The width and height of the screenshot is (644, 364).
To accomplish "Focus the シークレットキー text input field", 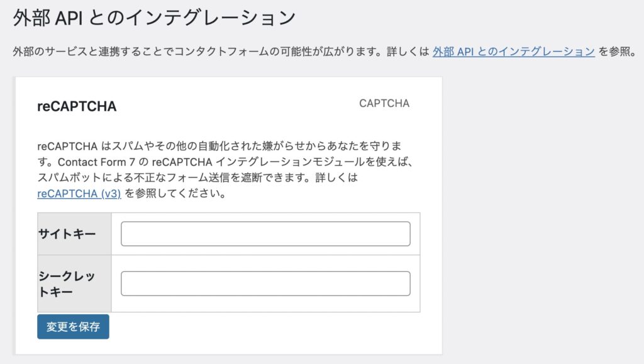I will click(x=265, y=283).
